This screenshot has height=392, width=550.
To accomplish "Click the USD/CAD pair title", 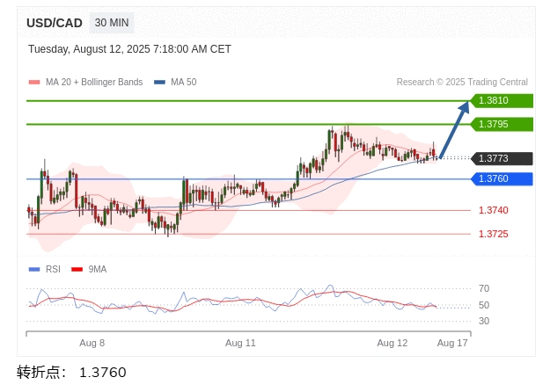I will (x=55, y=23).
